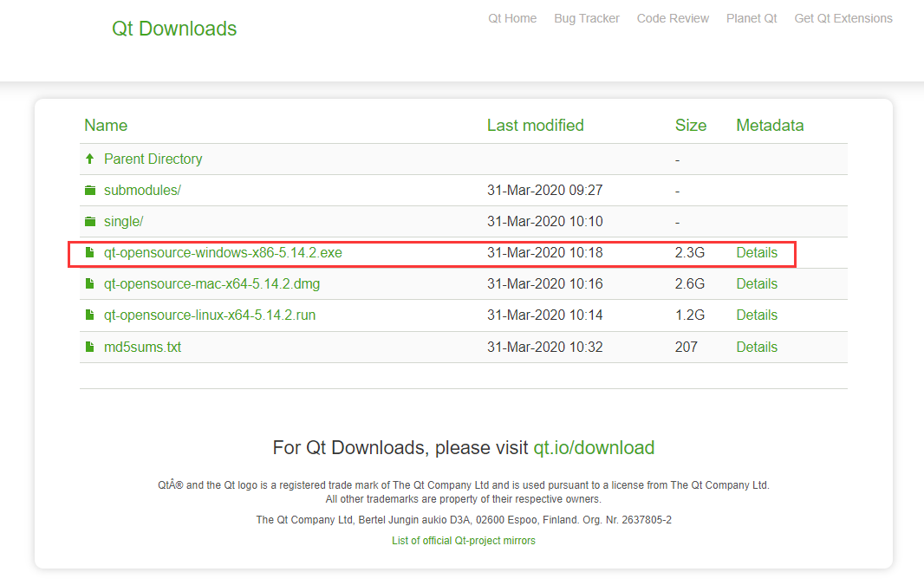Click the date 31-Mar-2020 10:10

[x=544, y=222]
